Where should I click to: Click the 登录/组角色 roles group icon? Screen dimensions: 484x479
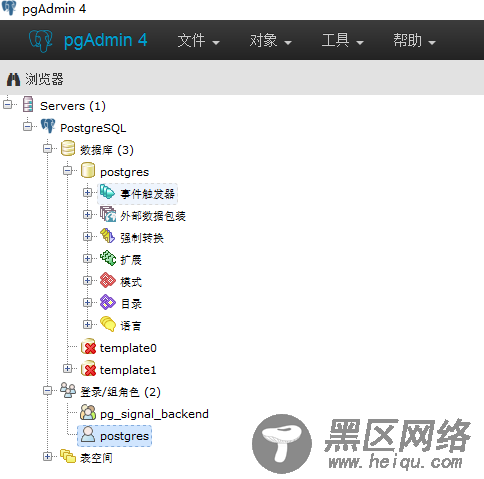[x=68, y=390]
